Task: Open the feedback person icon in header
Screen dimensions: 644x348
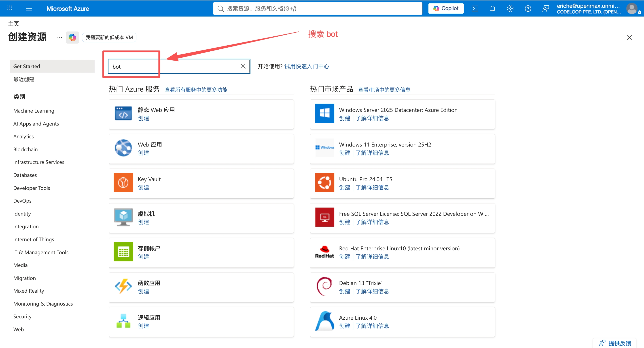Action: coord(546,8)
